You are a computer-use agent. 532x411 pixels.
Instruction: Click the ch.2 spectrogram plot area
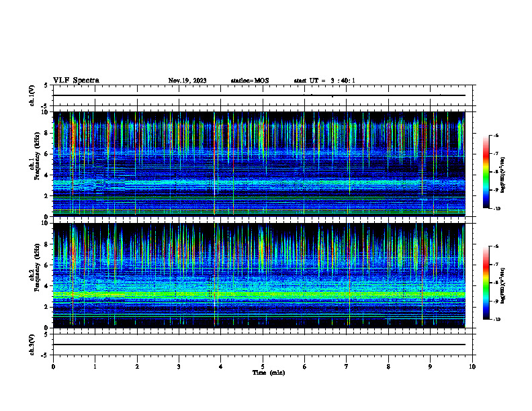(x=263, y=275)
